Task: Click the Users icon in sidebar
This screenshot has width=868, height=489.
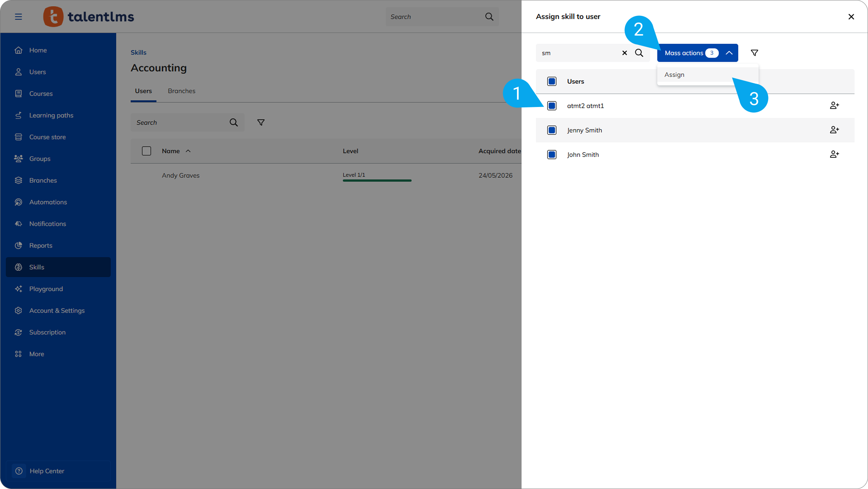Action: (18, 72)
